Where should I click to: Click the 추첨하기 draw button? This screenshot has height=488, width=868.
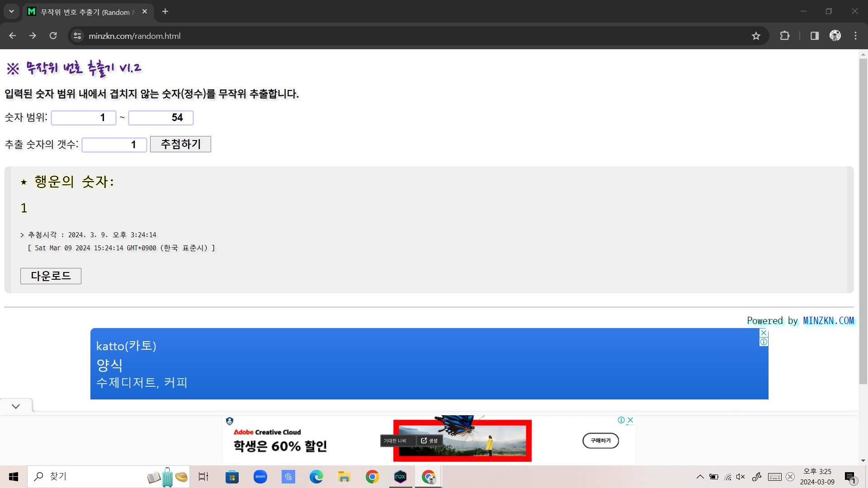(180, 144)
